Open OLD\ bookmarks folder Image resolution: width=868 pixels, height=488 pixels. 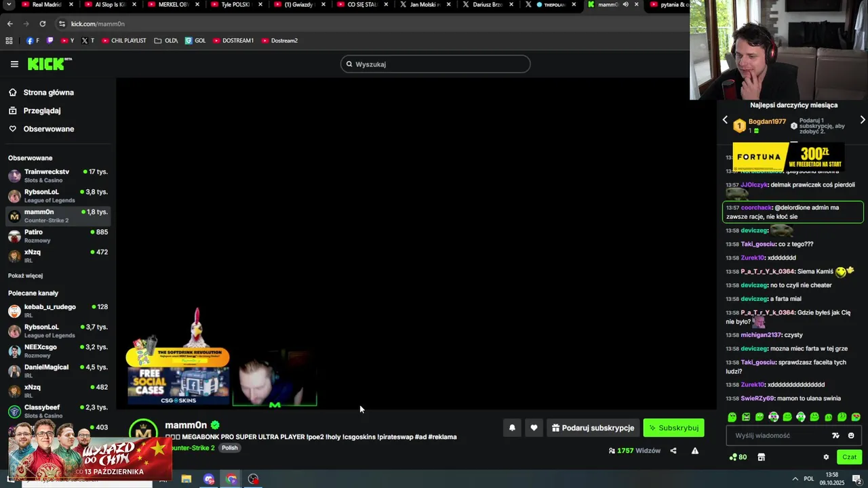[x=166, y=41]
